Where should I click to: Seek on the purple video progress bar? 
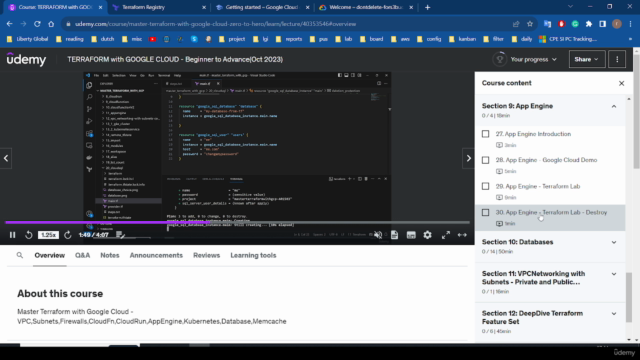(x=237, y=222)
